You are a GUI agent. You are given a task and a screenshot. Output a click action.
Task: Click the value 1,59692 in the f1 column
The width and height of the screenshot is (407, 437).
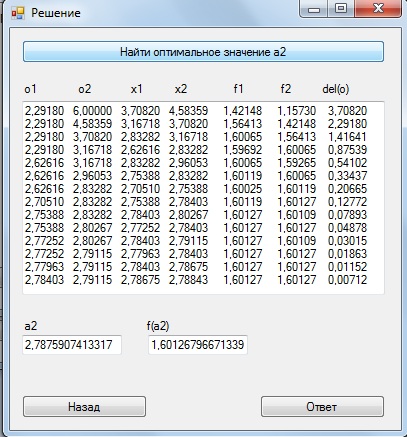[x=243, y=150]
